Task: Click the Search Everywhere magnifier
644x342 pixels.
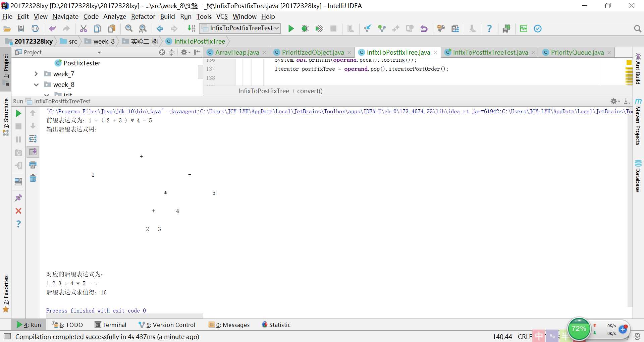Action: [638, 29]
